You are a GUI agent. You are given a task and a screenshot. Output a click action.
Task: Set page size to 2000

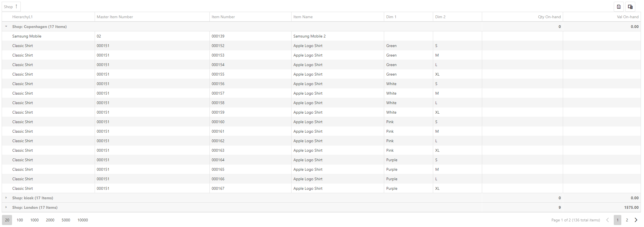(50, 220)
